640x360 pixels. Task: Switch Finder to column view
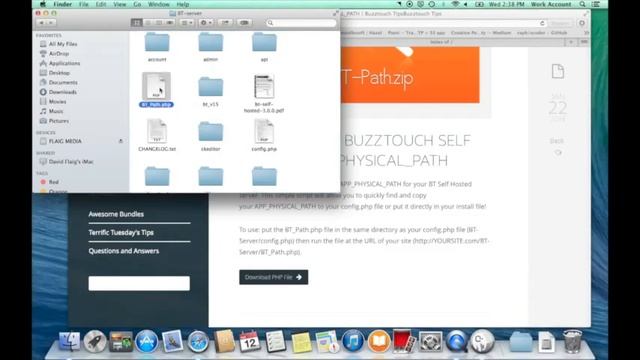(159, 23)
